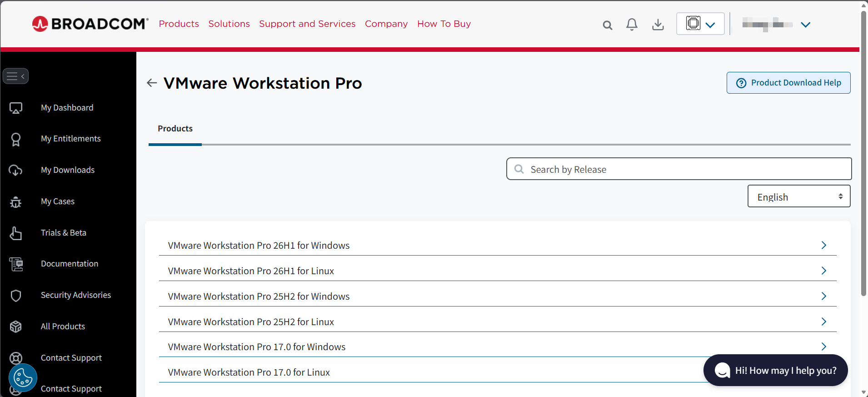Screen dimensions: 868x397
Task: Click the My Downloads cloud icon
Action: 16,170
